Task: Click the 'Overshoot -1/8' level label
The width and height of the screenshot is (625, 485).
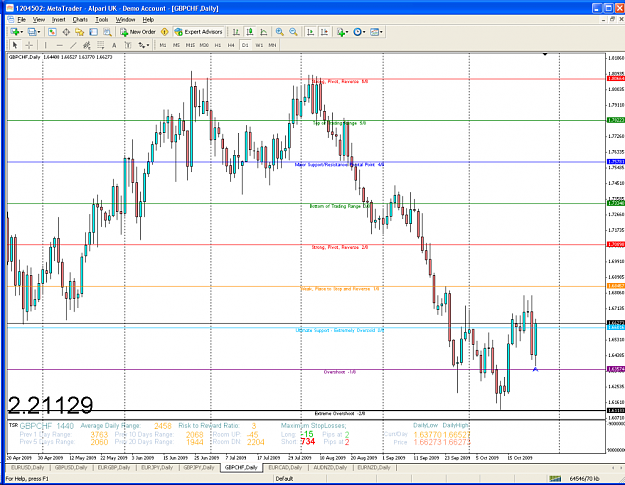Action: click(x=340, y=372)
